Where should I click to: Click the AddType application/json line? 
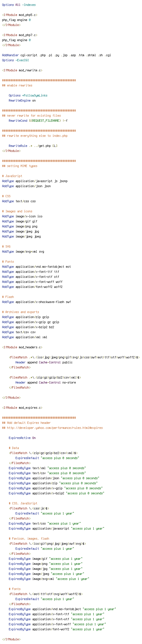point(26,186)
